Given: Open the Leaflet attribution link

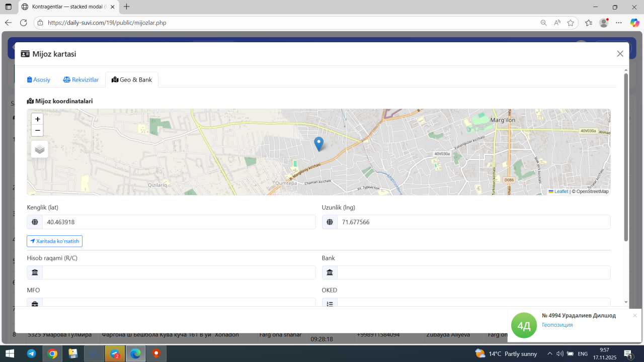Looking at the screenshot, I should pos(561,192).
